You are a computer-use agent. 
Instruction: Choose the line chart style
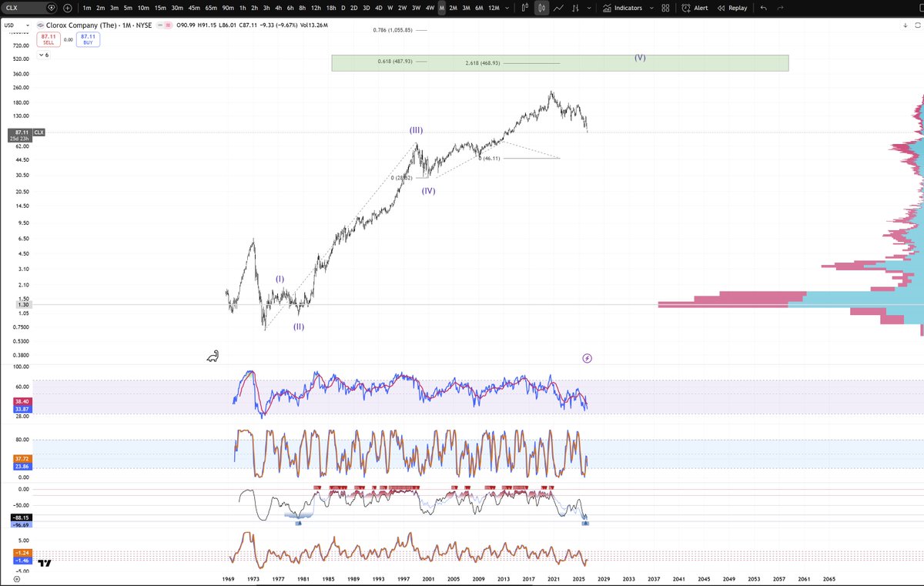[x=559, y=8]
